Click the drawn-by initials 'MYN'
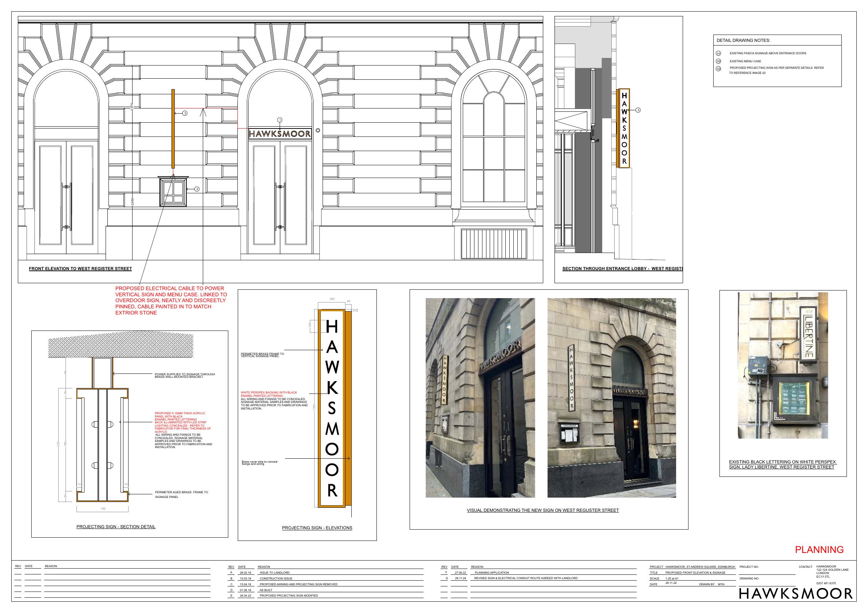This screenshot has width=868, height=613. pyautogui.click(x=721, y=584)
